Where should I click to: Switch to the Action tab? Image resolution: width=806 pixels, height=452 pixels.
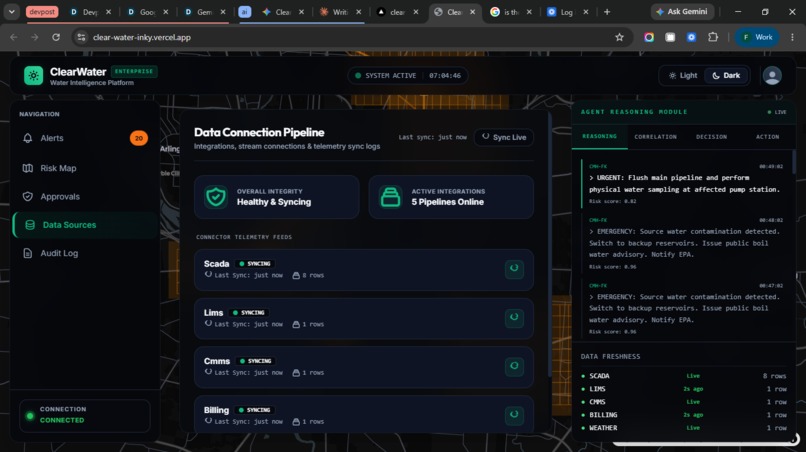(767, 137)
